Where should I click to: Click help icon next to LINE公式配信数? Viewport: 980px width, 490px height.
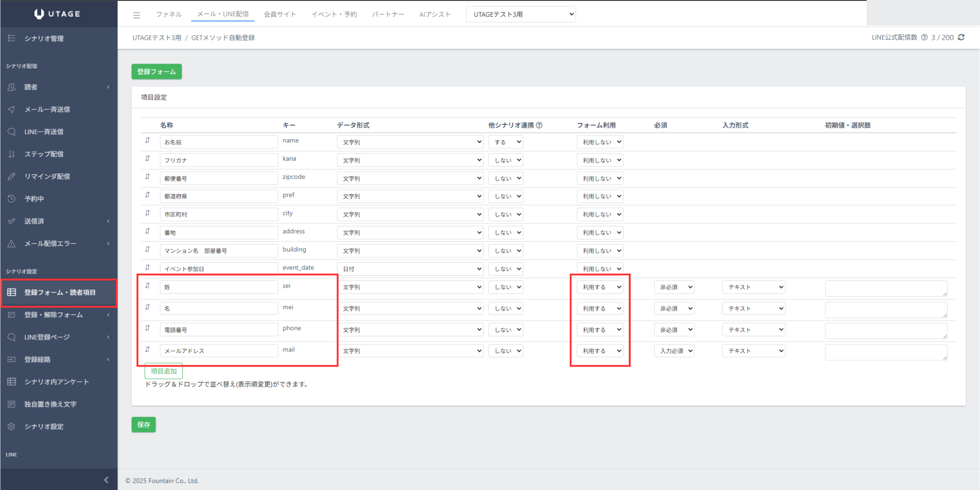tap(924, 37)
